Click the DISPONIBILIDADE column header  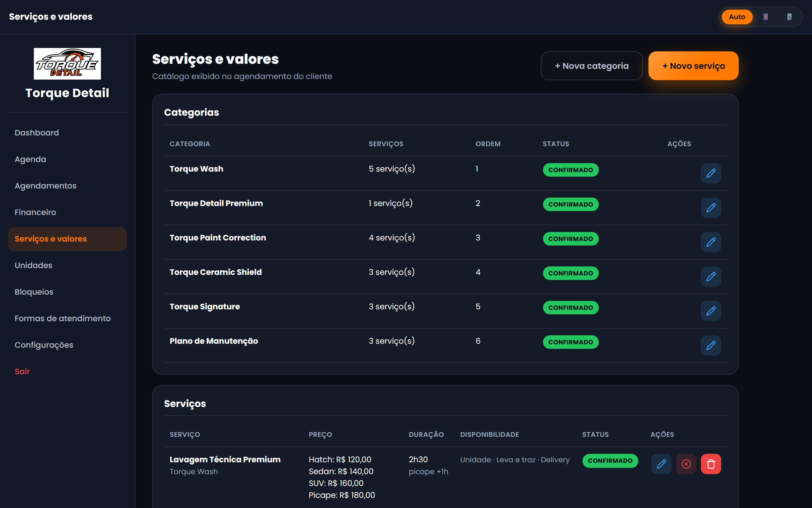pos(489,434)
